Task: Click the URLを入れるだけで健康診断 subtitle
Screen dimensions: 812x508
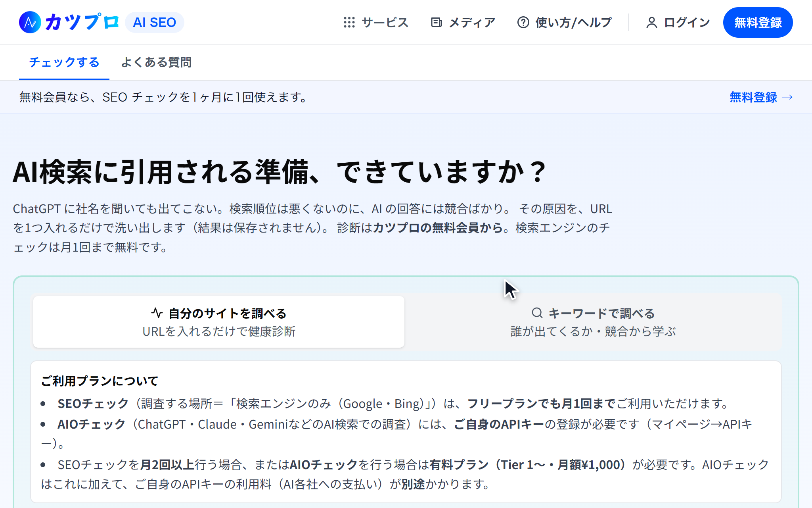Action: [x=219, y=331]
